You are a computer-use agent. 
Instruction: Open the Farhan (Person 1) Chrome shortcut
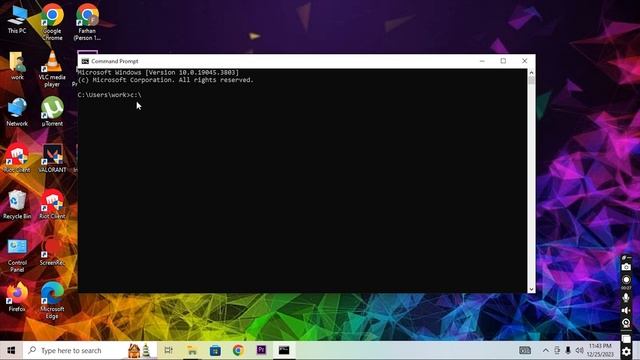pos(87,22)
